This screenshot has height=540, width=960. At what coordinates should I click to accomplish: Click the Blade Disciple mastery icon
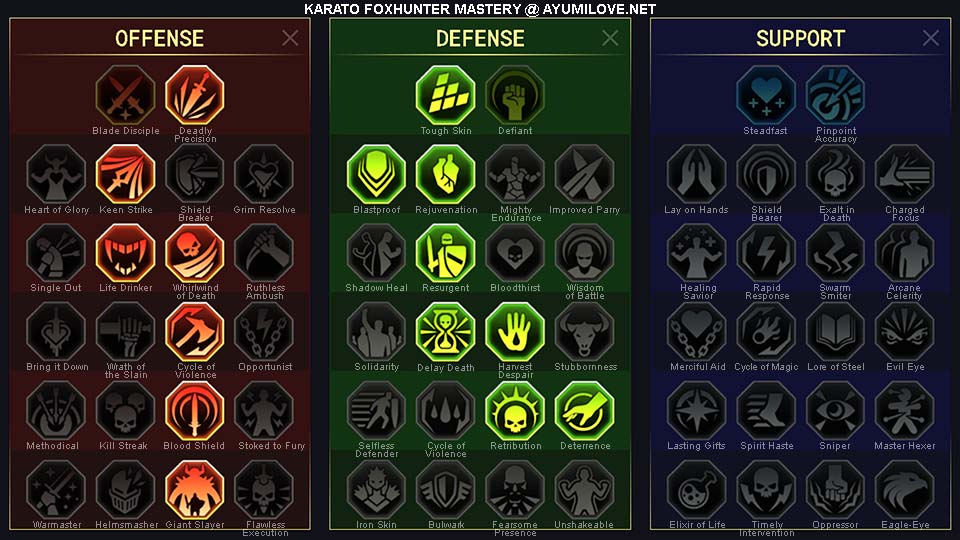pos(126,96)
